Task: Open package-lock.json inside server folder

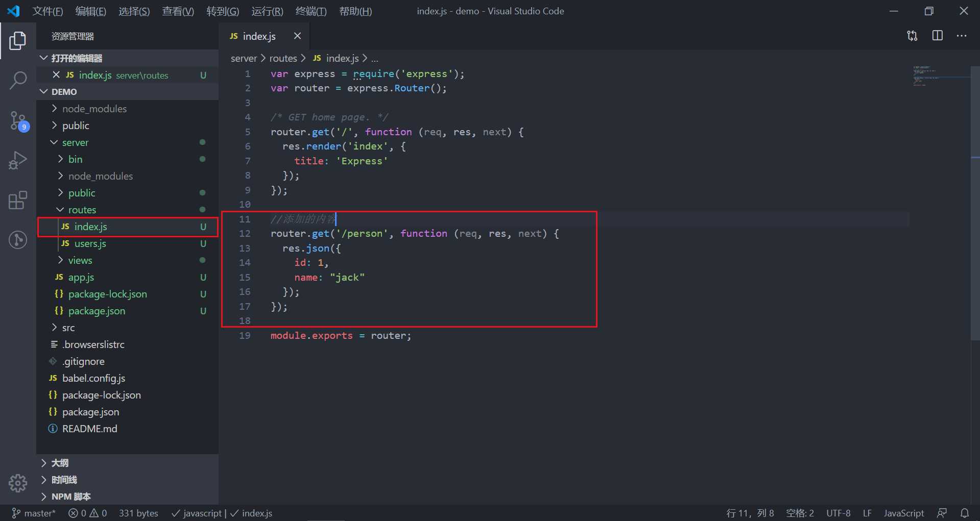Action: coord(128,294)
